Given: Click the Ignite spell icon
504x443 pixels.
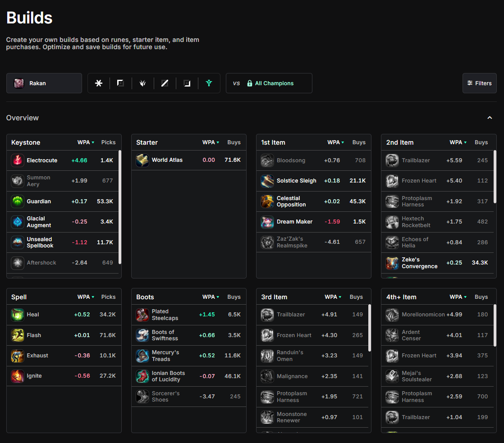Looking at the screenshot, I should point(18,376).
